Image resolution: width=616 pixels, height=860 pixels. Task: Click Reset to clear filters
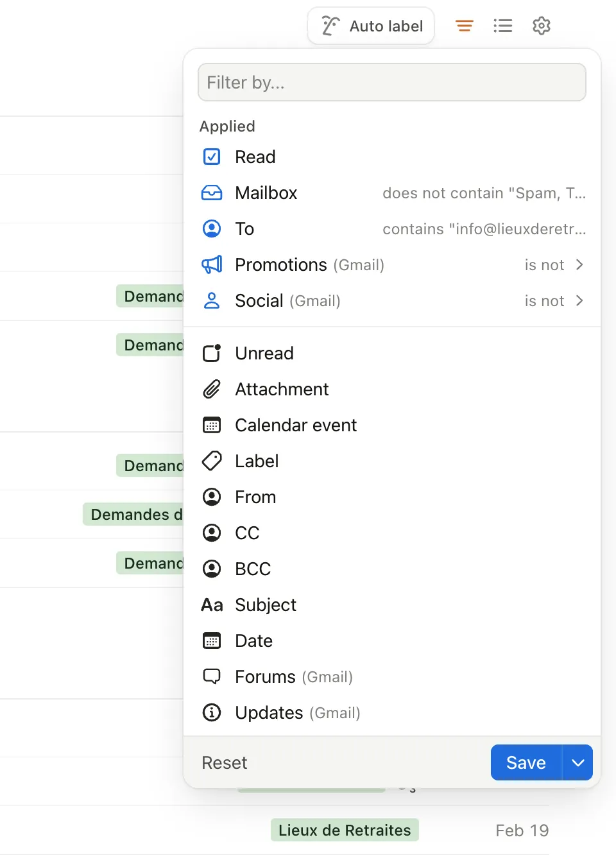point(224,762)
